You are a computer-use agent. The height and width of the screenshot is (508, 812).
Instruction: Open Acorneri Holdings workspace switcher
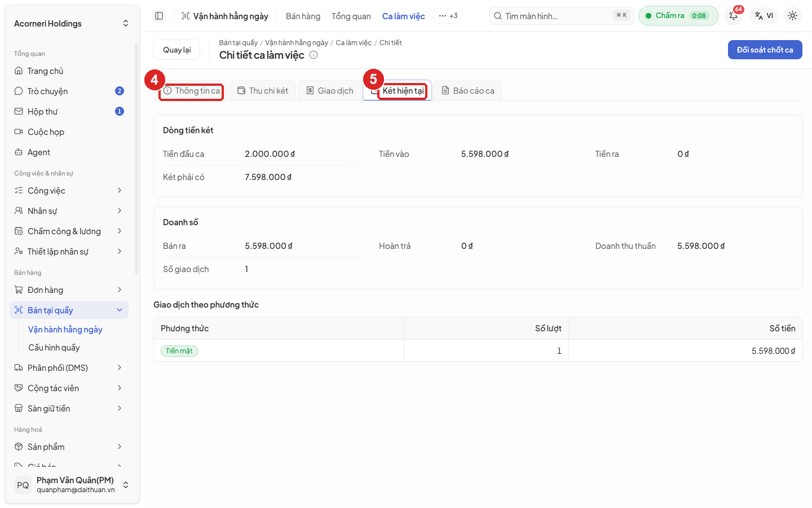(x=72, y=24)
